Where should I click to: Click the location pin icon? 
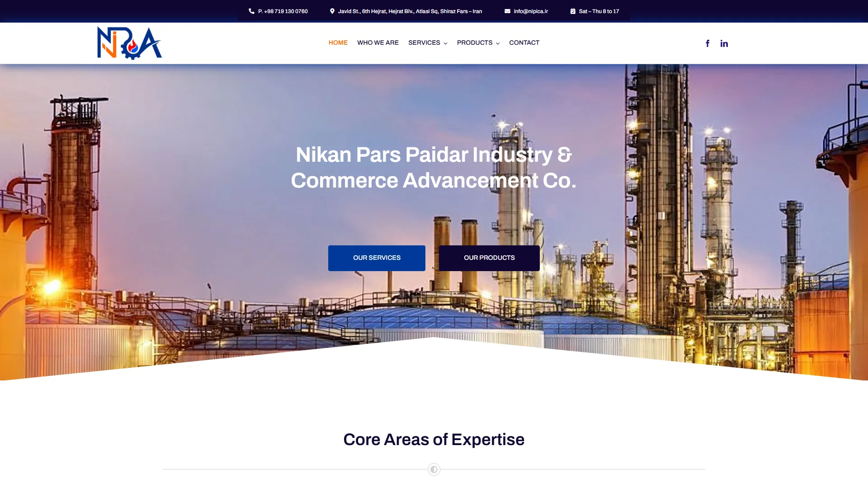pyautogui.click(x=332, y=11)
